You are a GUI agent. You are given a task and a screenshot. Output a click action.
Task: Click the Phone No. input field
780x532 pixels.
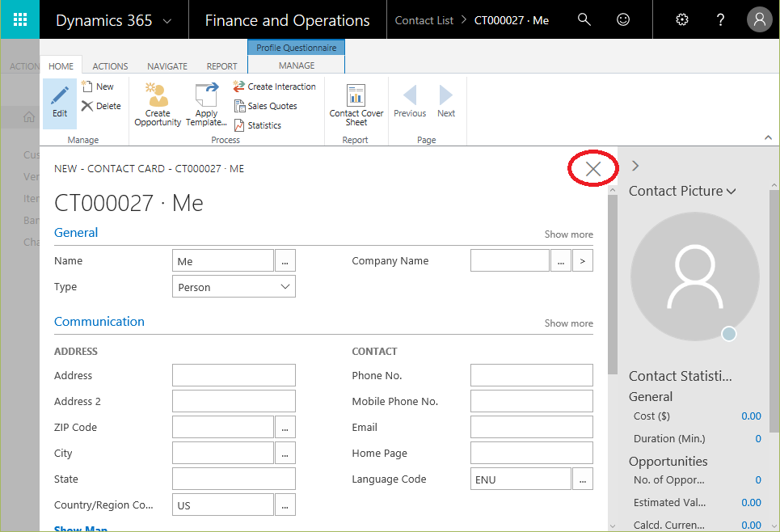(x=532, y=375)
